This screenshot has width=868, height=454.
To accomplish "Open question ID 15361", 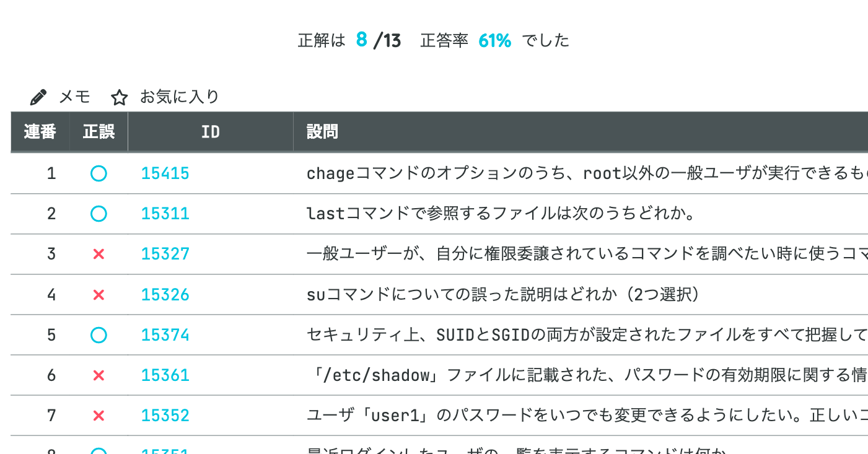I will pos(165,375).
